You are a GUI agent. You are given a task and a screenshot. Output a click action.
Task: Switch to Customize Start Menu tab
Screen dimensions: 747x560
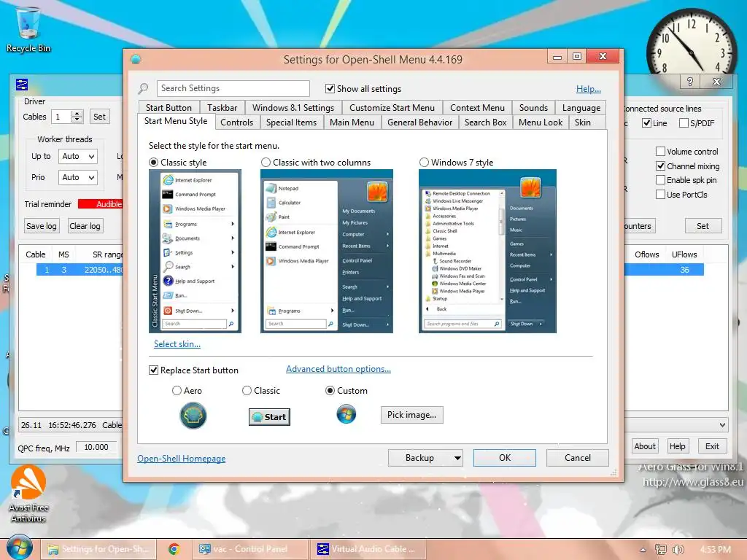point(392,108)
